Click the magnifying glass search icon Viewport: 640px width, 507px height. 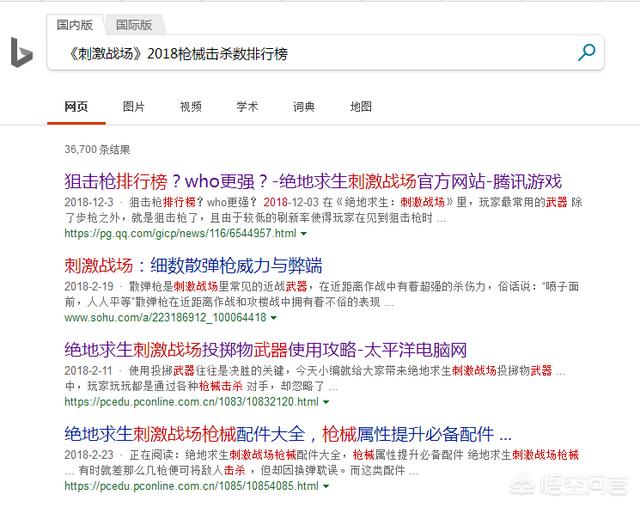coord(587,52)
